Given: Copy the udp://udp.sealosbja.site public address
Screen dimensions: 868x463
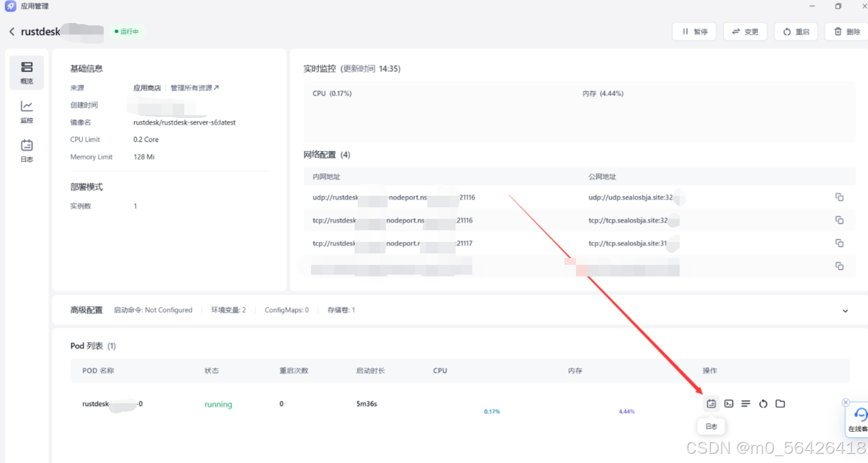Looking at the screenshot, I should point(840,198).
